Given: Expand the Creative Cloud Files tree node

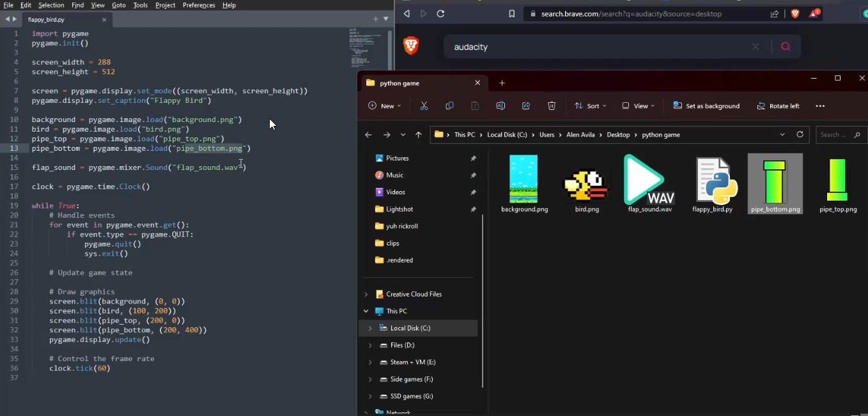Looking at the screenshot, I should pyautogui.click(x=366, y=295).
